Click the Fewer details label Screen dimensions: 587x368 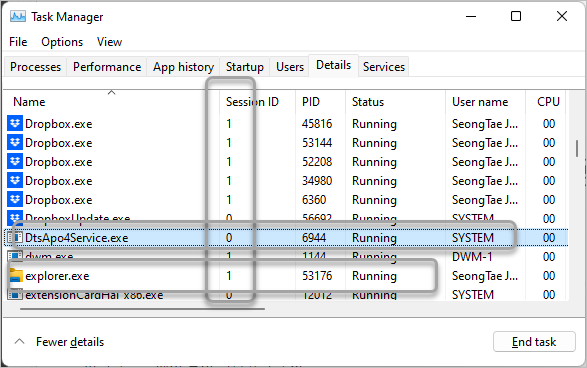click(70, 342)
